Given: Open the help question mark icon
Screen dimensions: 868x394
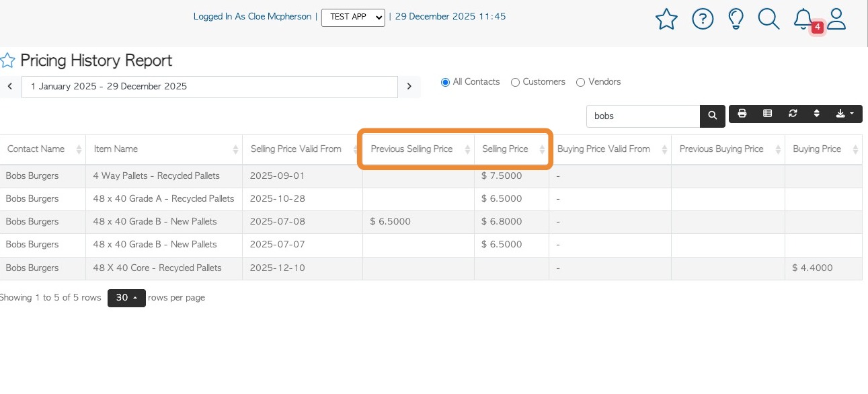Looking at the screenshot, I should pos(703,19).
